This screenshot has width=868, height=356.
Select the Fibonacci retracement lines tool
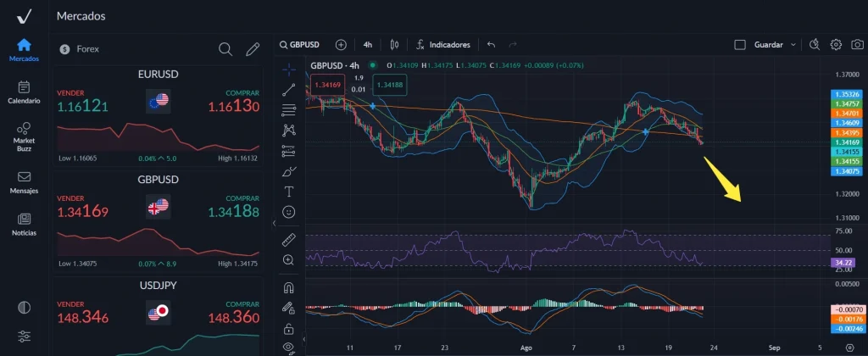click(x=289, y=110)
